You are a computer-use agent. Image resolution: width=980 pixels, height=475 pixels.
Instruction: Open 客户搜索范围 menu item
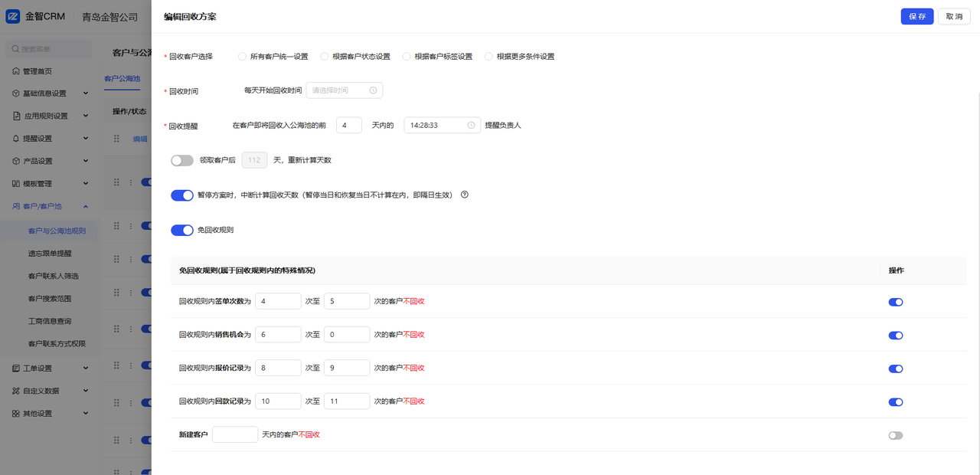(51, 299)
